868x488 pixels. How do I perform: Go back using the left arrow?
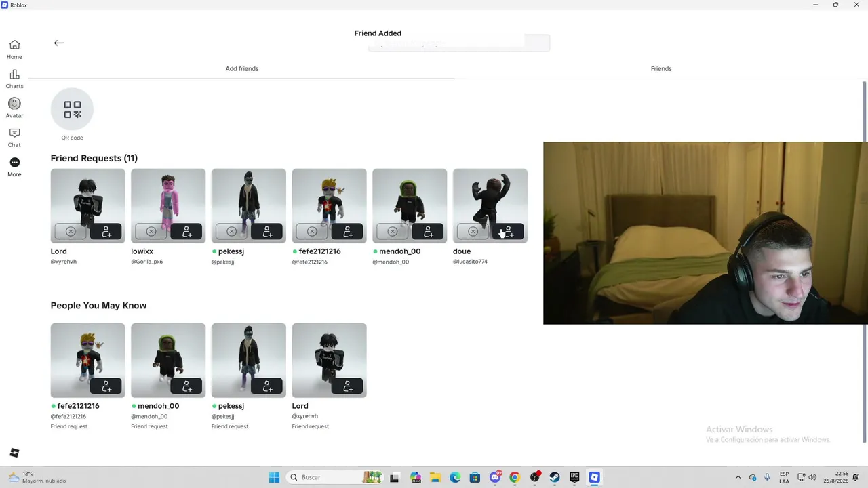(59, 43)
